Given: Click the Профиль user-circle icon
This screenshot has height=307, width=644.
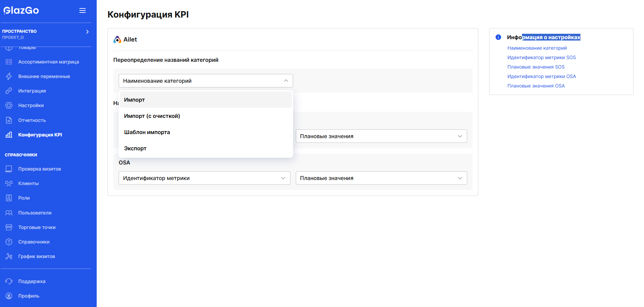Looking at the screenshot, I should [9, 296].
